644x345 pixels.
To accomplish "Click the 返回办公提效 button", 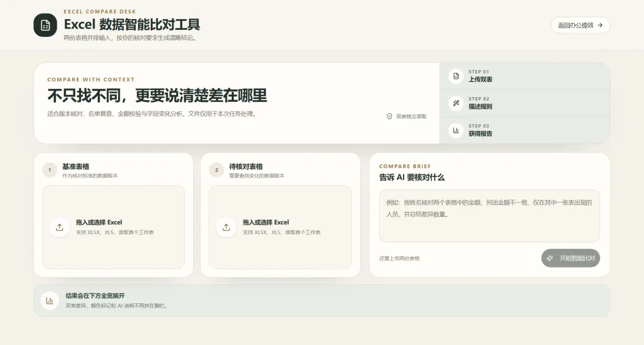I will coord(580,25).
